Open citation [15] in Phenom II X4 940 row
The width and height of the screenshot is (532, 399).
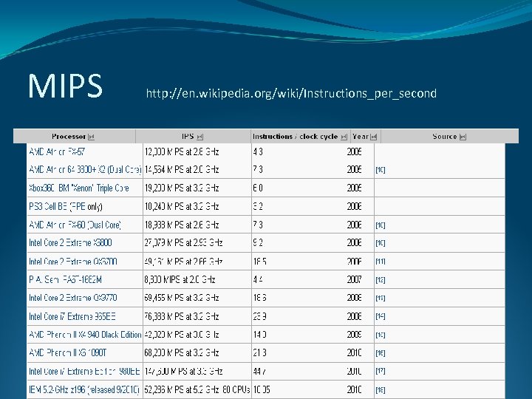click(381, 335)
